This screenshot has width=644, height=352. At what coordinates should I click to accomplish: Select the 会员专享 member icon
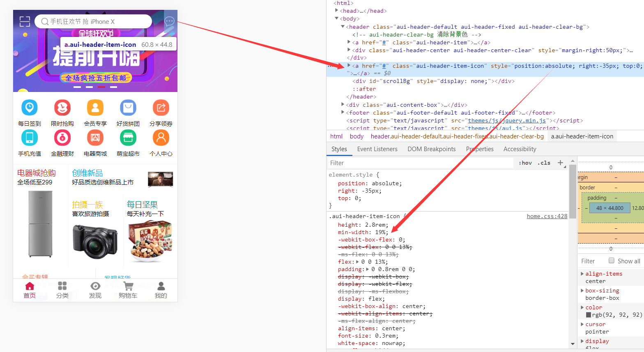95,108
